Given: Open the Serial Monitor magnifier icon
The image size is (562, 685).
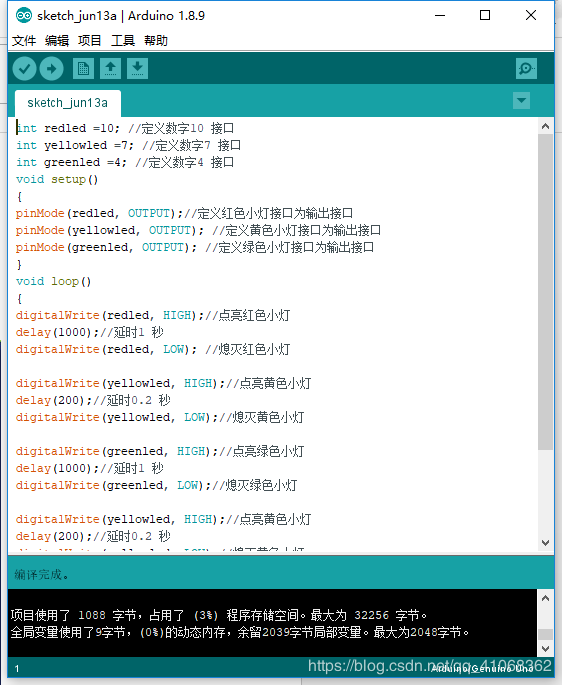Looking at the screenshot, I should coord(526,69).
